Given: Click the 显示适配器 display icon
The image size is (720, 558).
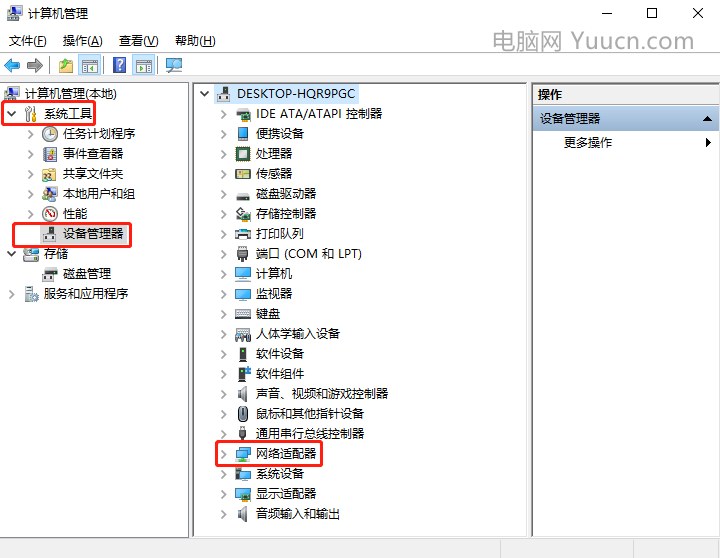Looking at the screenshot, I should (242, 494).
